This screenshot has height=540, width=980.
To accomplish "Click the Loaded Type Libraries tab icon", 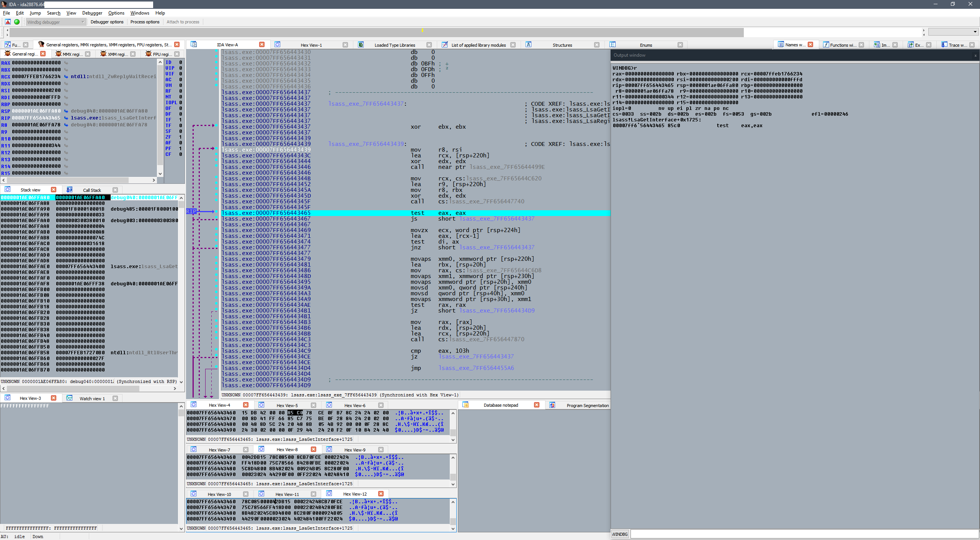I will (x=361, y=45).
